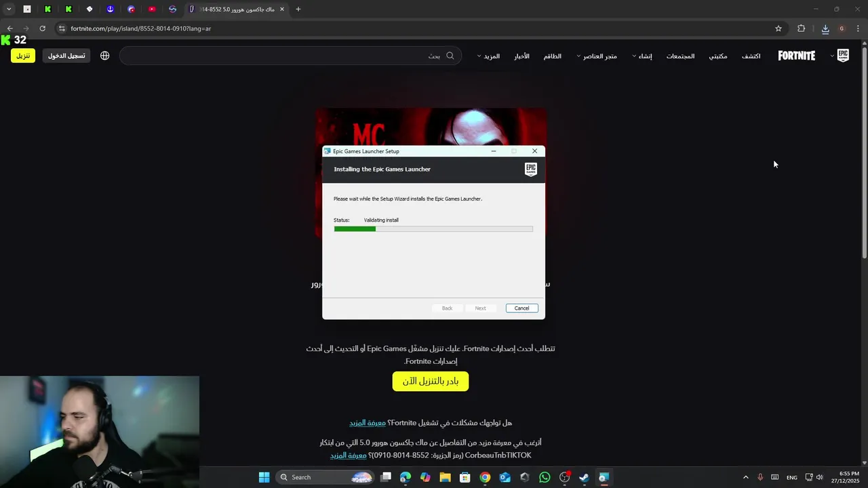Expand the إنشاء (Create) menu

click(642, 56)
